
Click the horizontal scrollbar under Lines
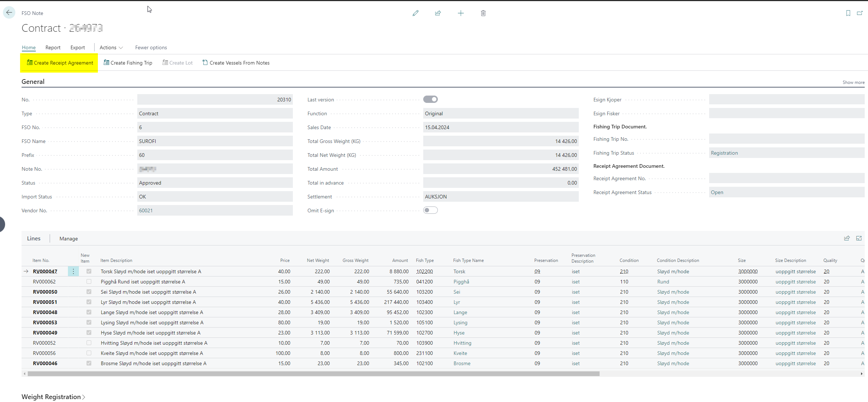coord(313,374)
